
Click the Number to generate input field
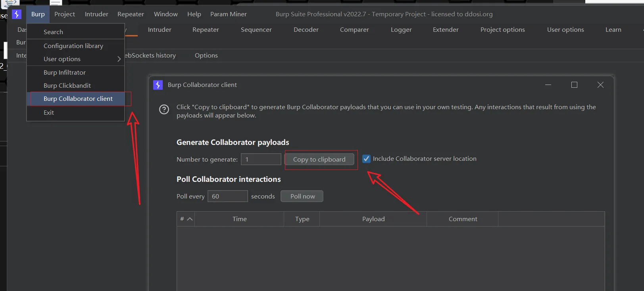click(261, 160)
